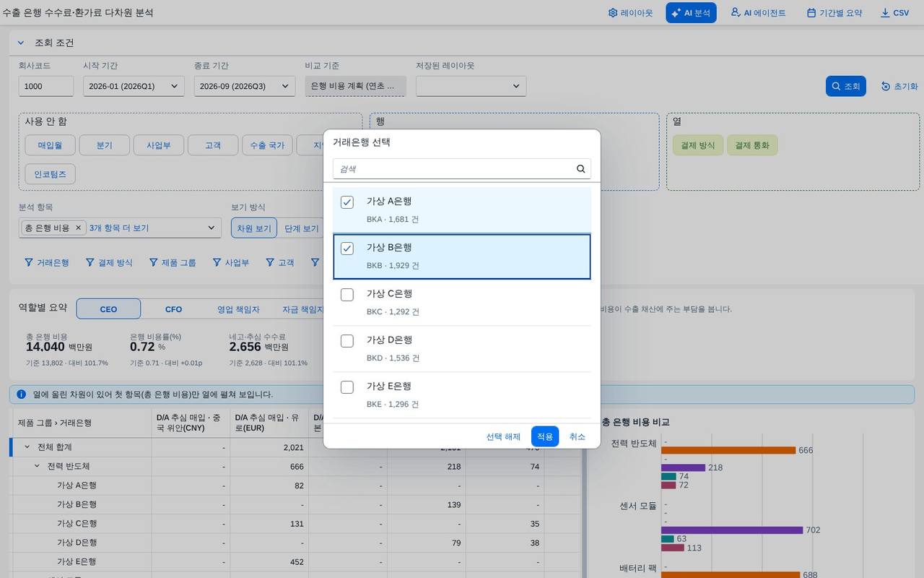This screenshot has width=924, height=578.
Task: Launch AI 분석 sparkle button
Action: (x=691, y=13)
